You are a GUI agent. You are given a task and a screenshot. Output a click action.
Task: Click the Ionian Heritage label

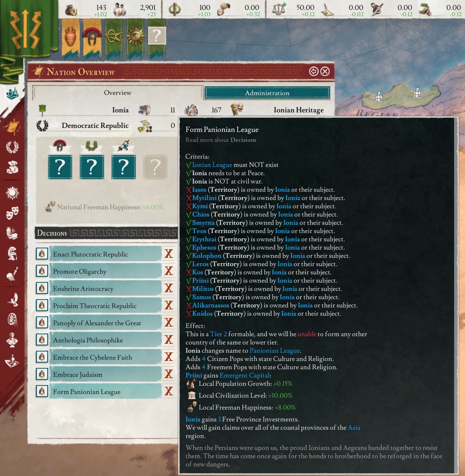(x=299, y=110)
